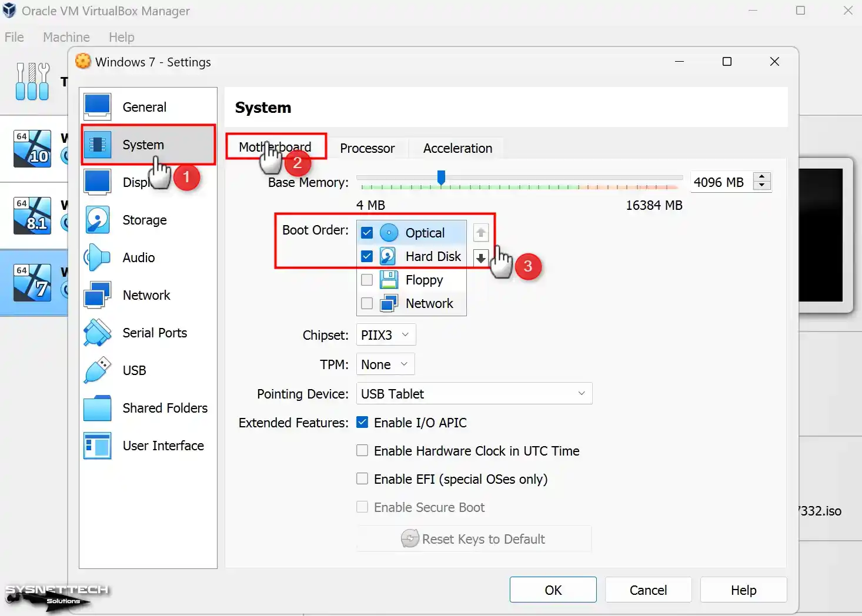Click Boot Order label
This screenshot has height=616, width=862.
315,230
